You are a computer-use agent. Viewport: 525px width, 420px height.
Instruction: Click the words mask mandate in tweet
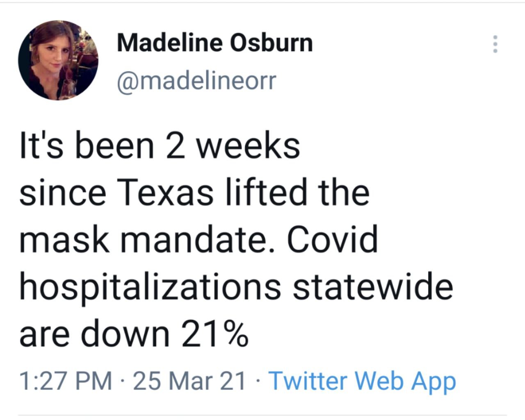[142, 239]
